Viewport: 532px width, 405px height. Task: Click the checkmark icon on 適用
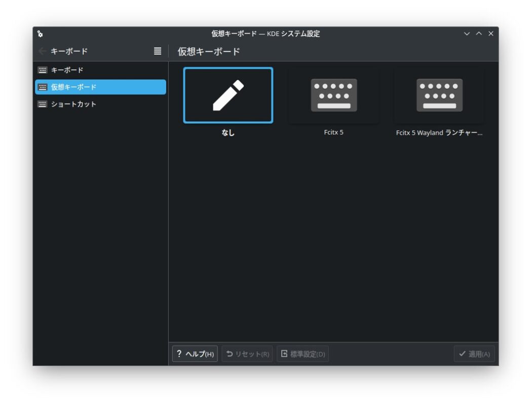(463, 354)
